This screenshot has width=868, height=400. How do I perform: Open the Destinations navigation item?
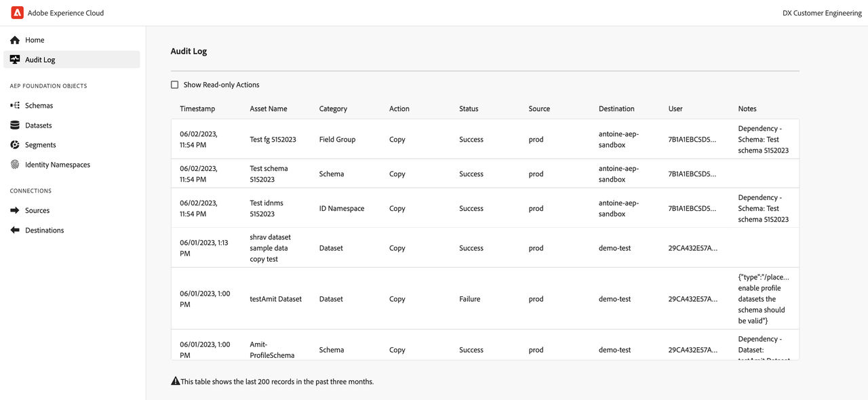pos(44,231)
